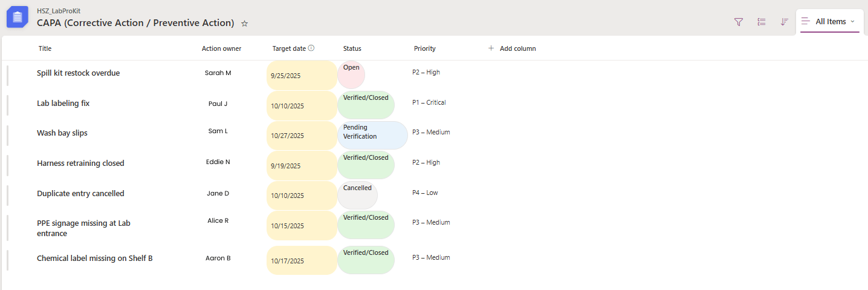
Task: Open the Status column header menu
Action: (x=352, y=48)
